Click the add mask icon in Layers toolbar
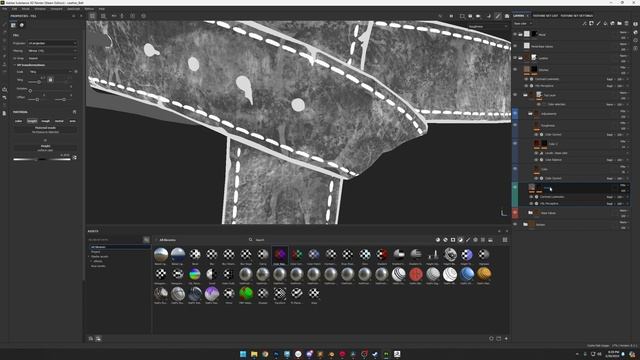This screenshot has height=360, width=640. pyautogui.click(x=591, y=24)
